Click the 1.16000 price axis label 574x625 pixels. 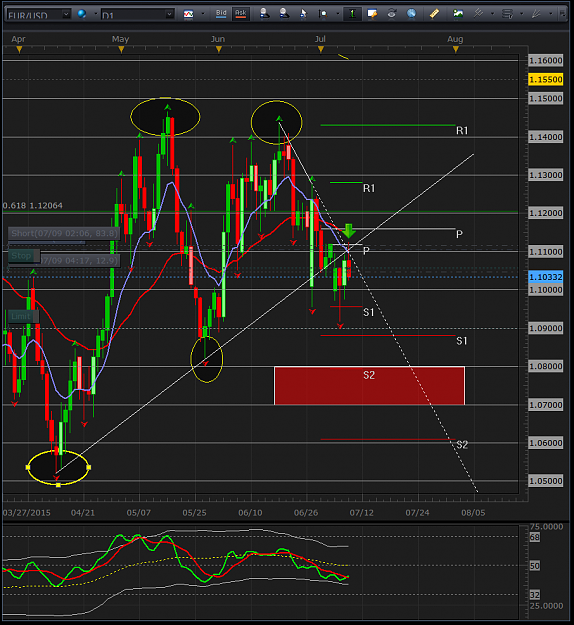(546, 61)
